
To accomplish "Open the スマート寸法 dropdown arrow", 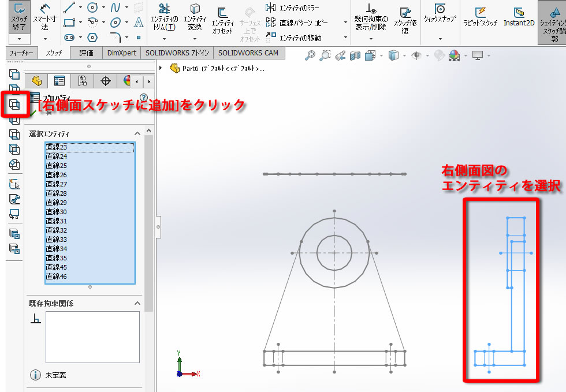I will coord(45,39).
